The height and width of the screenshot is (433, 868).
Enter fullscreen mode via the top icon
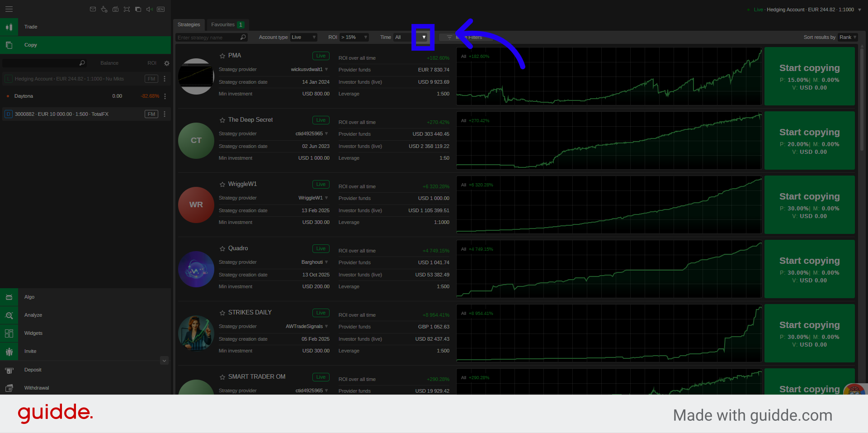pos(127,9)
